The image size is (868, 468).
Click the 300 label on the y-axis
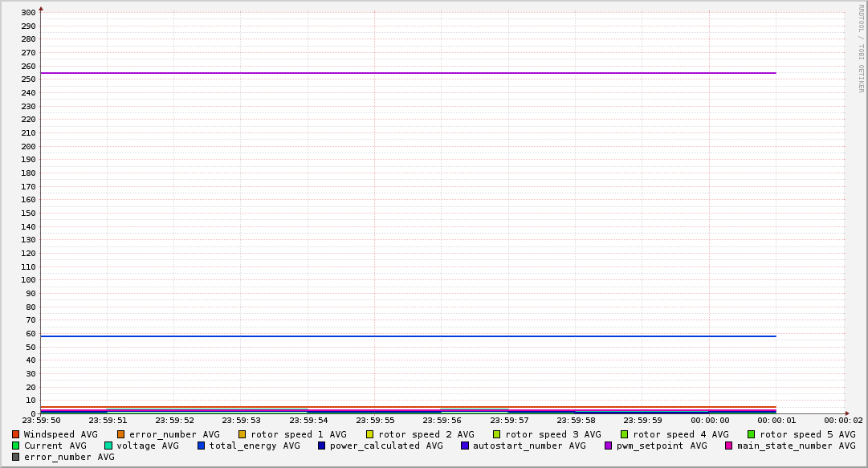pos(28,13)
